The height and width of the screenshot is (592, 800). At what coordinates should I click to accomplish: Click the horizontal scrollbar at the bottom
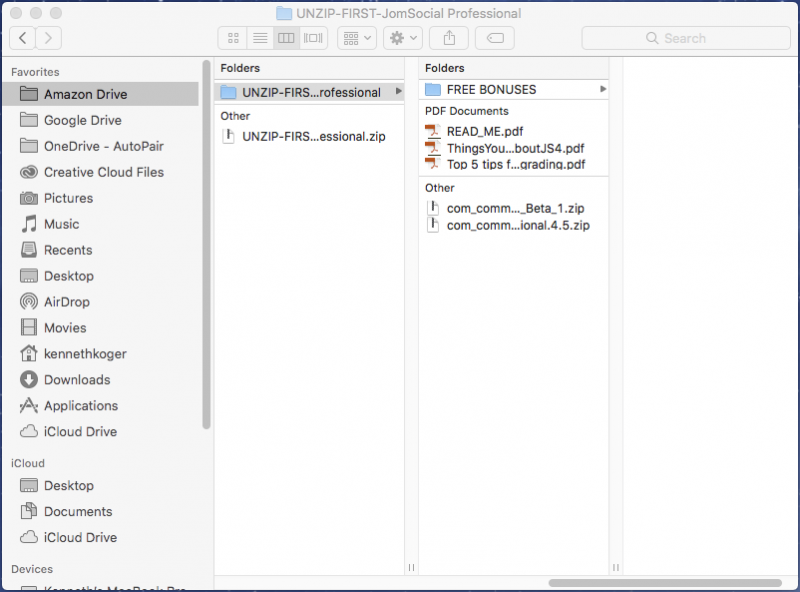[x=665, y=583]
